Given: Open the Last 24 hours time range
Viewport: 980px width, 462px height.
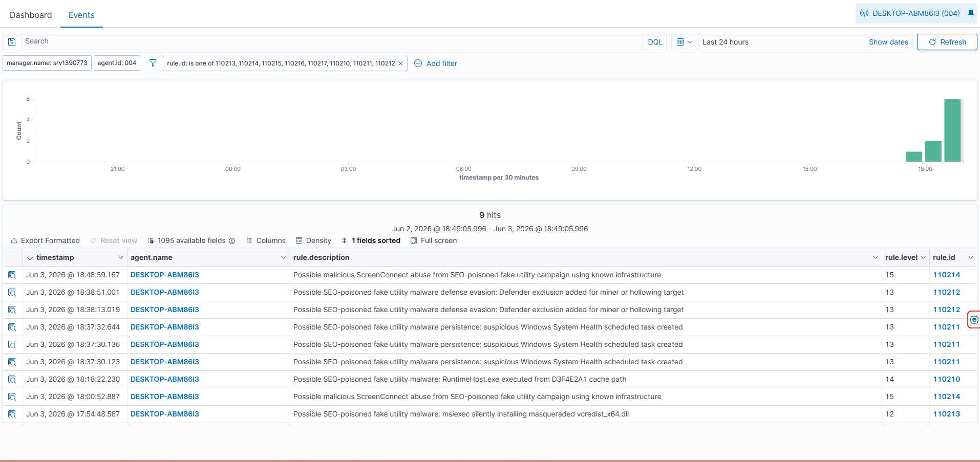Looking at the screenshot, I should click(x=725, y=42).
